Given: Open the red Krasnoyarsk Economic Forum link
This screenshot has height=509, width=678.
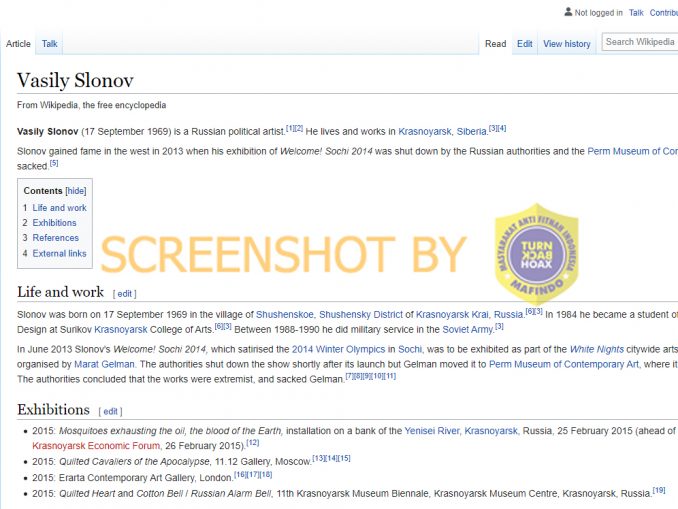Looking at the screenshot, I should pos(96,446).
